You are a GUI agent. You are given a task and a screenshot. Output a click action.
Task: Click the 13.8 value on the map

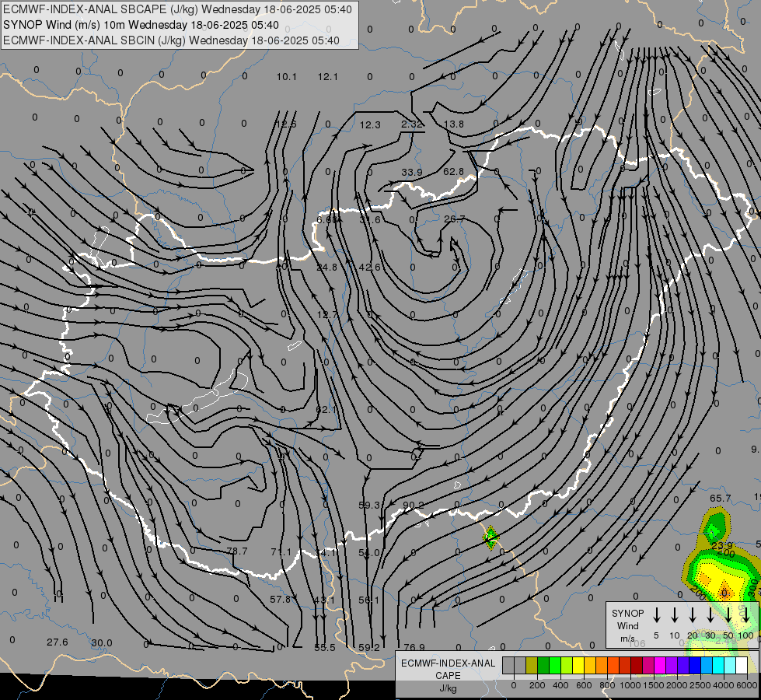click(x=454, y=124)
